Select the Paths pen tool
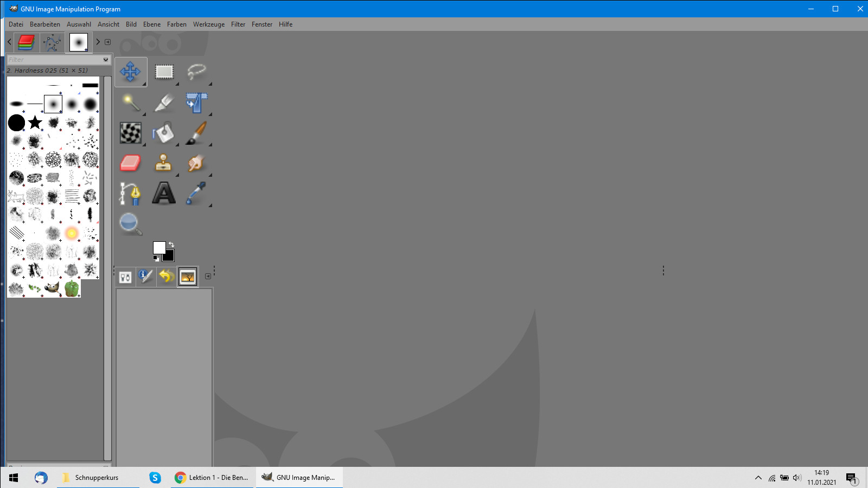Screen dimensions: 868x488 [x=131, y=193]
